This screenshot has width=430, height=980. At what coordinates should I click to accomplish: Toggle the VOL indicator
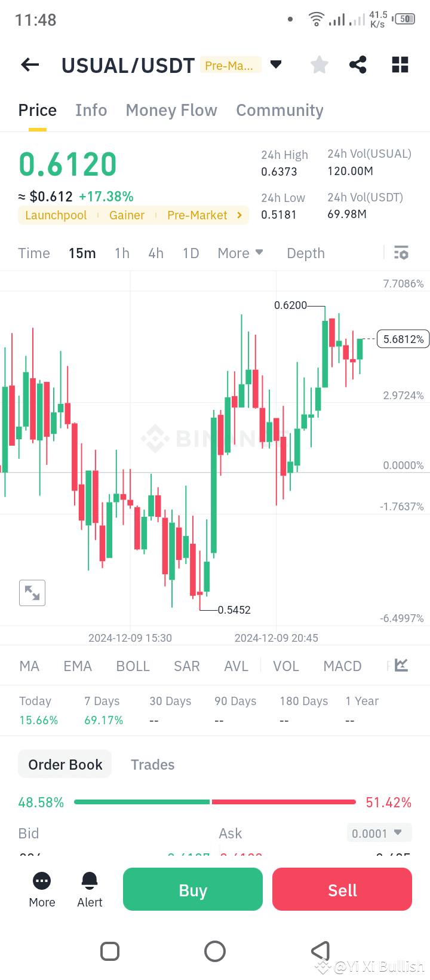tap(286, 665)
